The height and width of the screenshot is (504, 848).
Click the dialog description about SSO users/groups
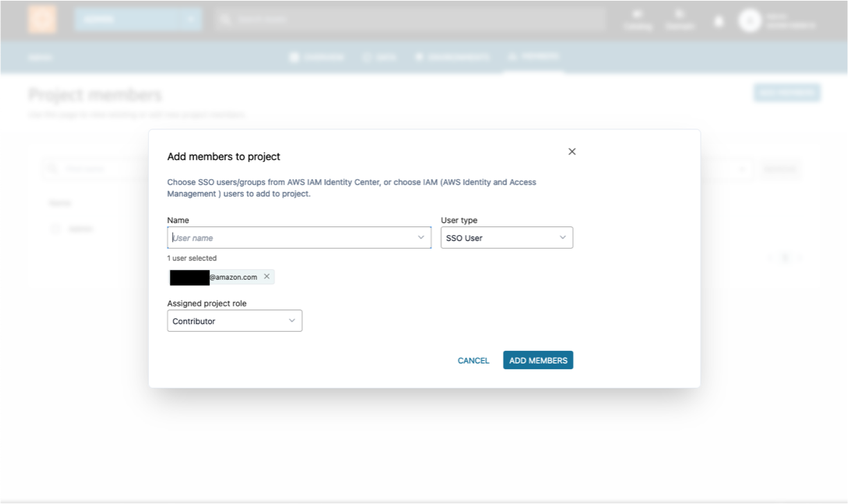click(352, 188)
